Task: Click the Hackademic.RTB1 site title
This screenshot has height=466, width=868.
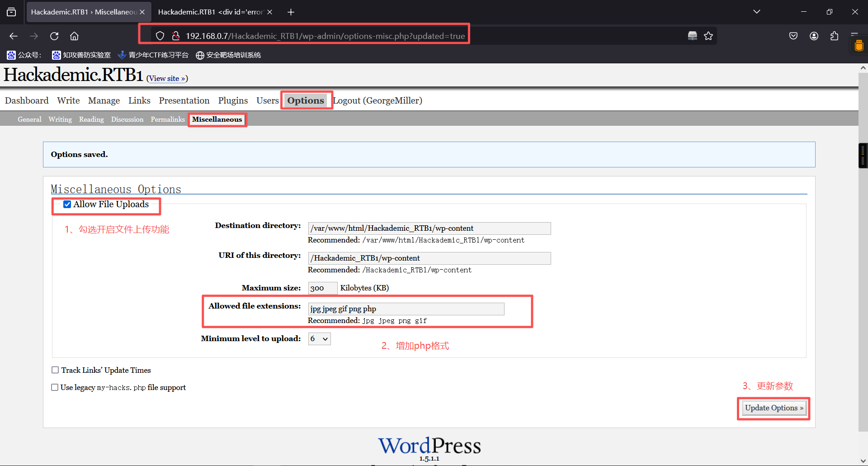Action: (73, 75)
